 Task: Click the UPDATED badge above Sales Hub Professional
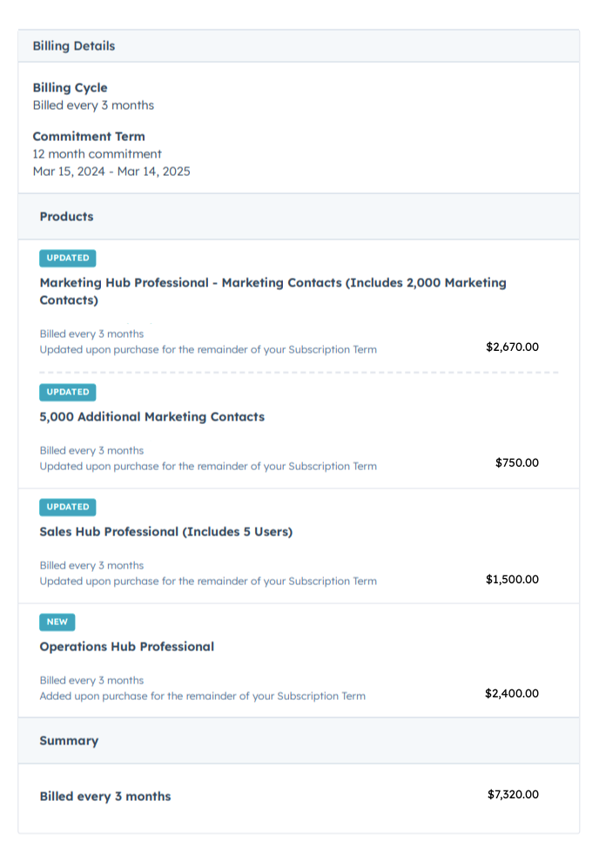68,507
